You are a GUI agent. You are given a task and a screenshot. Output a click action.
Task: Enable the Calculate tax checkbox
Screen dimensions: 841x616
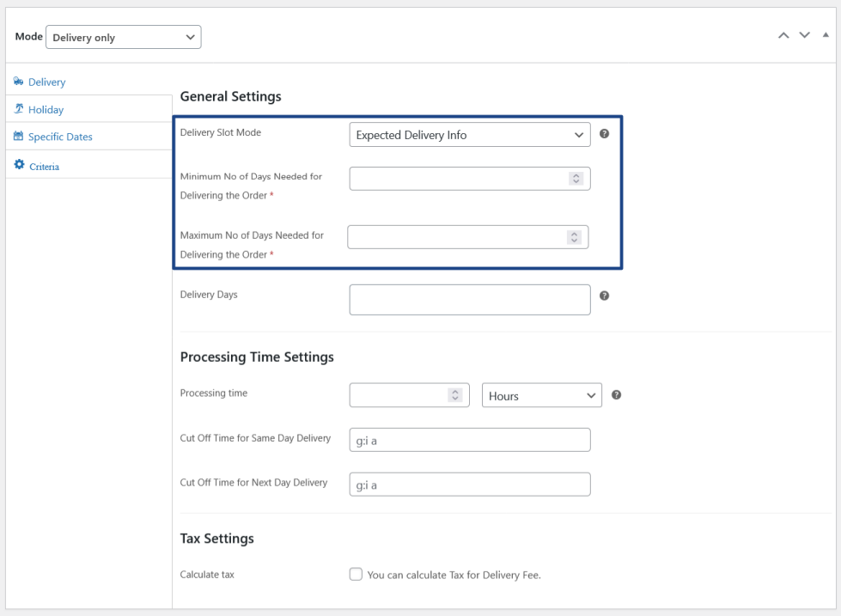(356, 575)
